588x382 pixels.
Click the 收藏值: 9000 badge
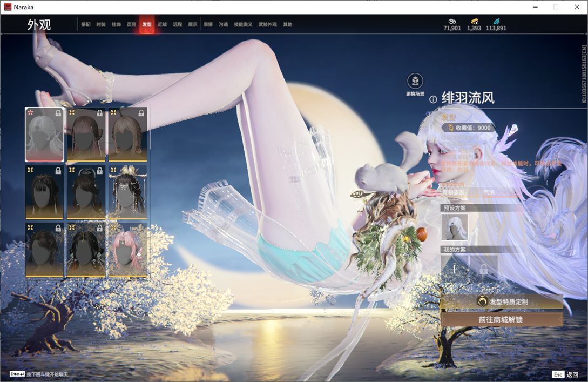(469, 128)
